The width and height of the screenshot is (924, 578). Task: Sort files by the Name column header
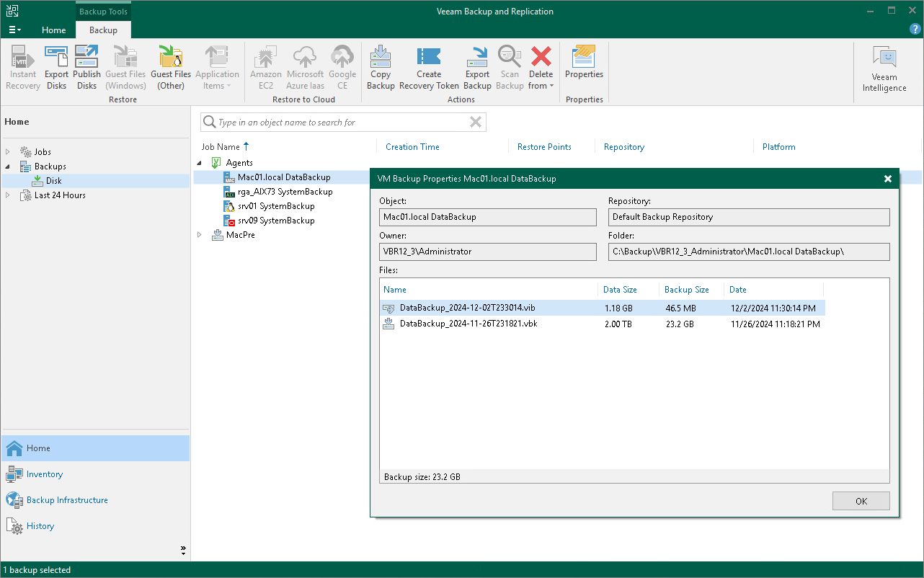[394, 289]
